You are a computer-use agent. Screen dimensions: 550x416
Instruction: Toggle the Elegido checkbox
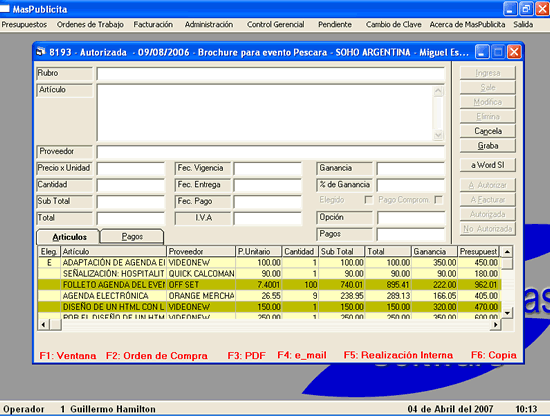tap(368, 200)
